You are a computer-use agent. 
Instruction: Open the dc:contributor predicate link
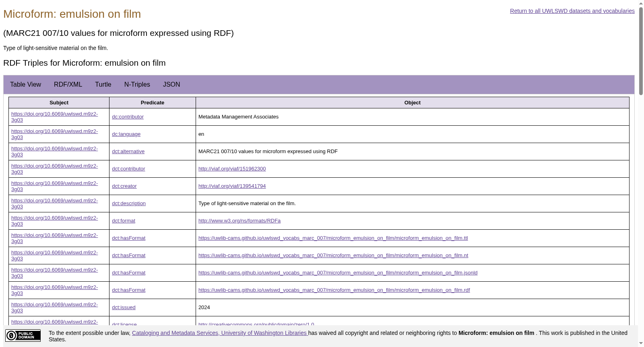coord(128,117)
